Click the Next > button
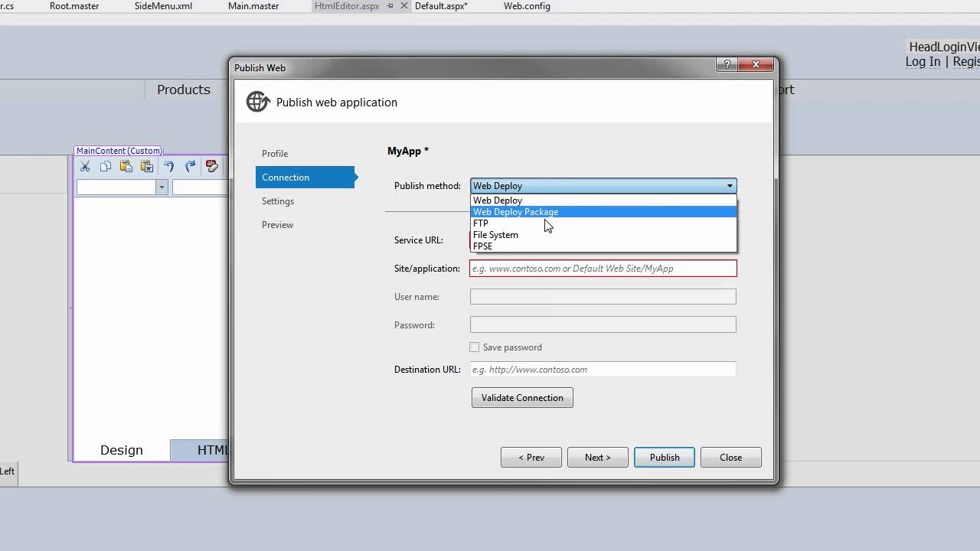This screenshot has height=551, width=980. (x=598, y=458)
